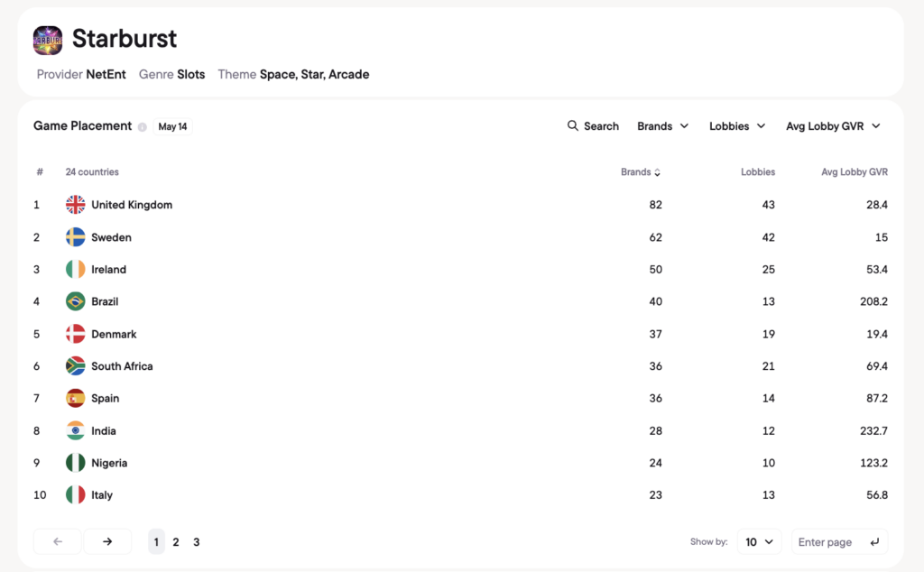The width and height of the screenshot is (924, 572).
Task: Select page 1 in pagination
Action: point(156,542)
